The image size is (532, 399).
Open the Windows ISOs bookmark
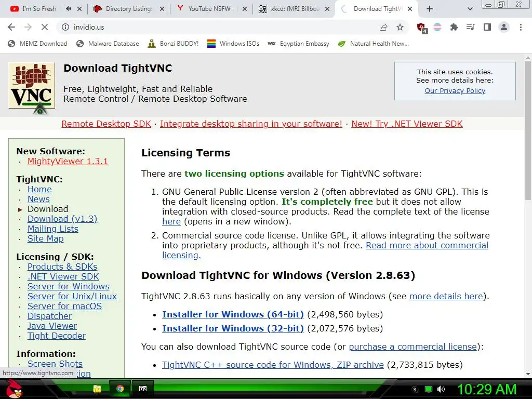(x=233, y=44)
